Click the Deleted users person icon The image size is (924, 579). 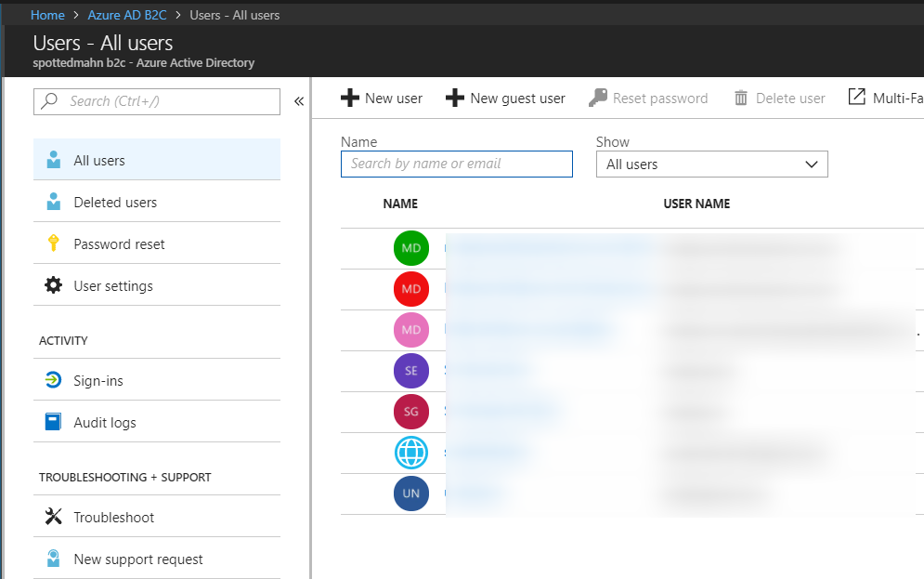(54, 202)
